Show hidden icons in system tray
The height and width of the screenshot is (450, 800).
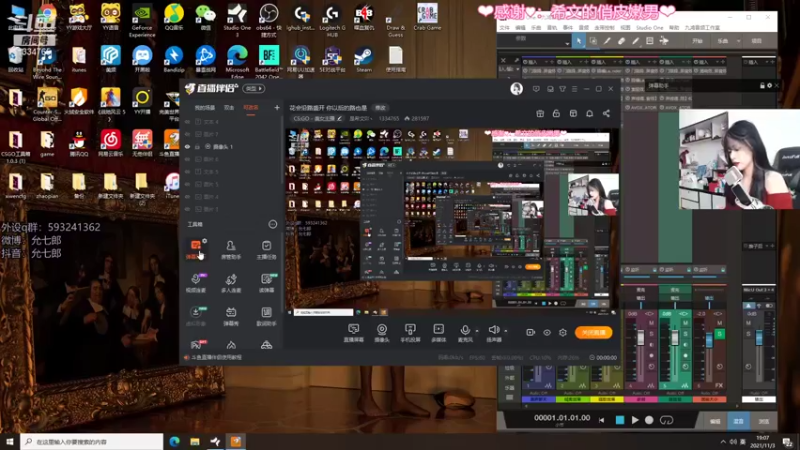click(722, 442)
